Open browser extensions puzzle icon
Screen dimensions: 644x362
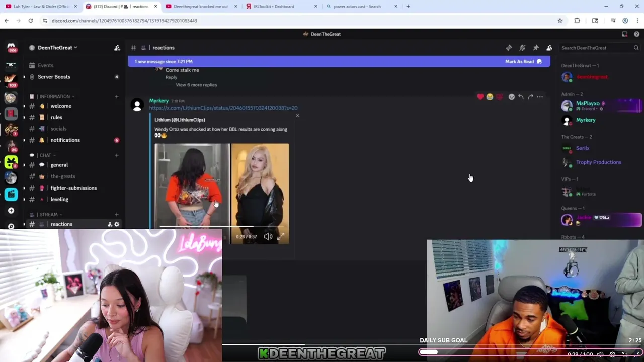pyautogui.click(x=577, y=21)
